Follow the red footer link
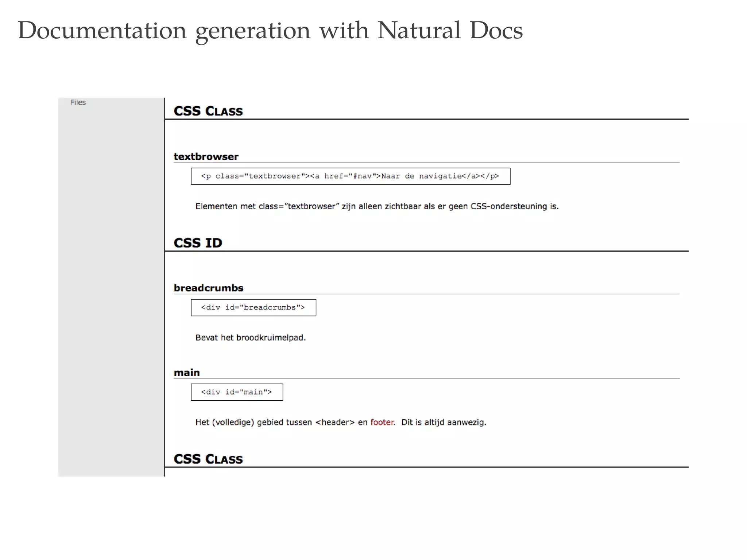Viewport: 747px width, 560px height. click(382, 422)
